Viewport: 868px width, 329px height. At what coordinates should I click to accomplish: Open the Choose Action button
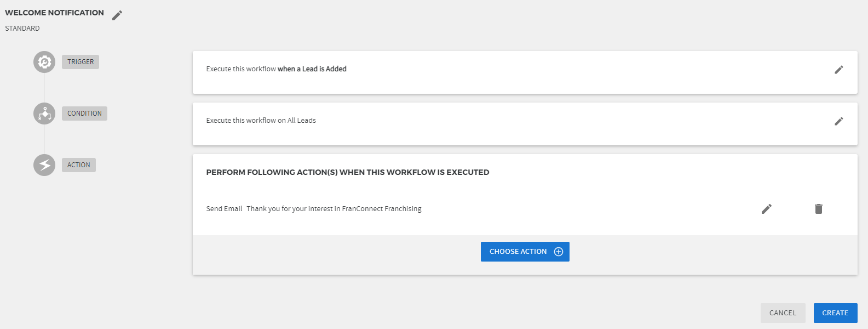tap(525, 252)
